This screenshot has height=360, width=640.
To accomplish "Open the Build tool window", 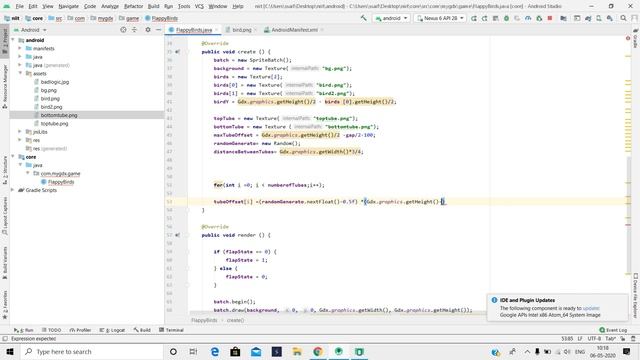I will [x=142, y=330].
